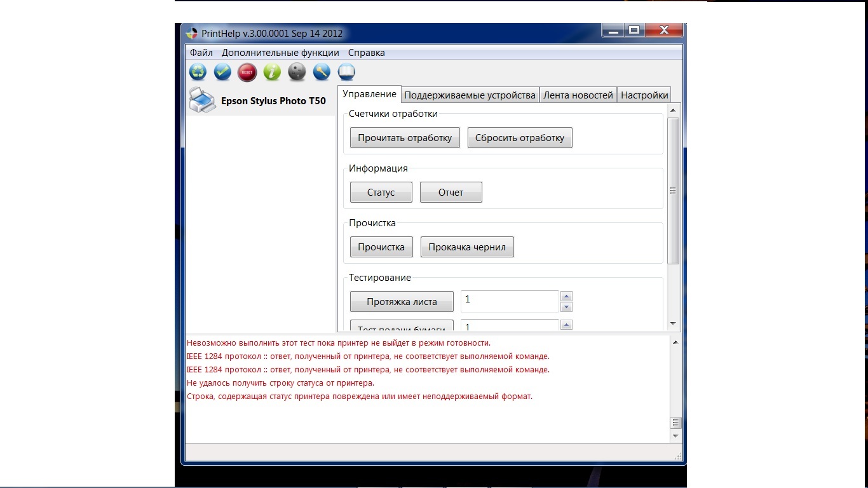
Task: Click the gray ball toolbar icon
Action: pos(297,72)
